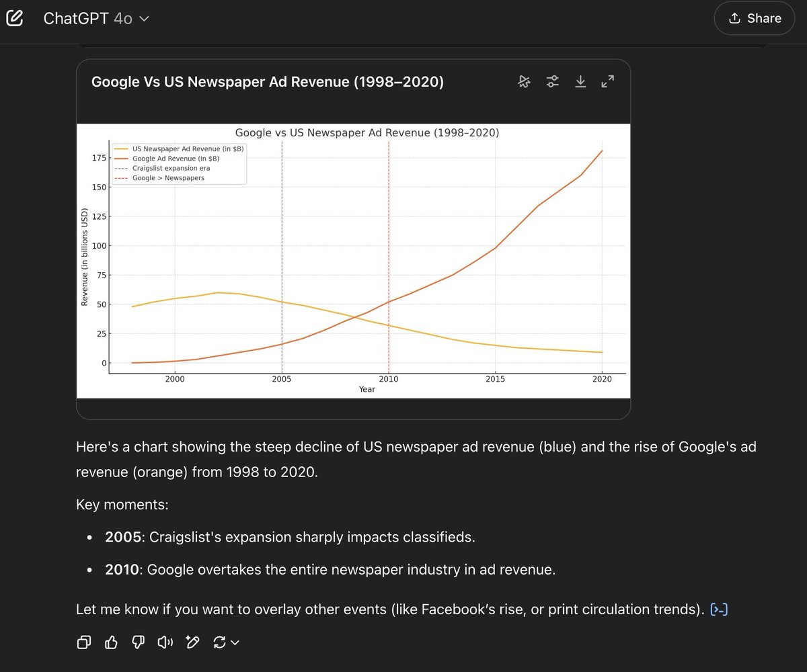This screenshot has width=807, height=672.
Task: Click 'Google > Newspapers' legend entry
Action: click(x=168, y=178)
